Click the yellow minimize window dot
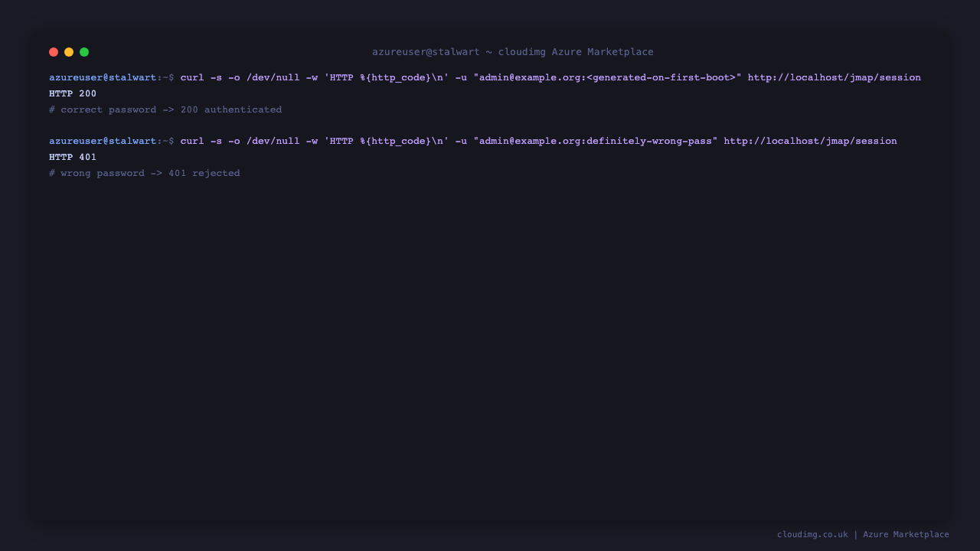980x551 pixels. coord(69,52)
